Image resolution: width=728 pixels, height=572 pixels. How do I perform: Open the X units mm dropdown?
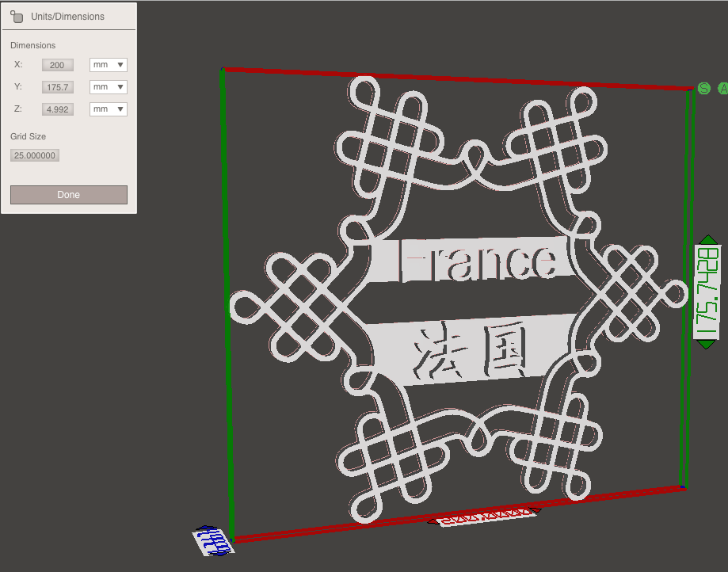tap(109, 65)
